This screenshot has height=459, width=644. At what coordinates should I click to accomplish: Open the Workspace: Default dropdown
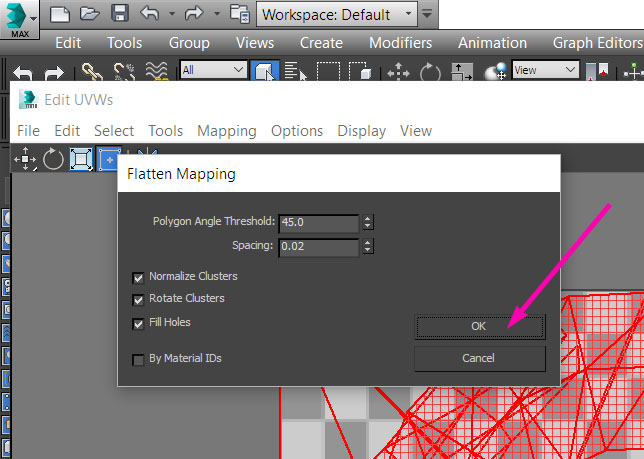point(337,14)
